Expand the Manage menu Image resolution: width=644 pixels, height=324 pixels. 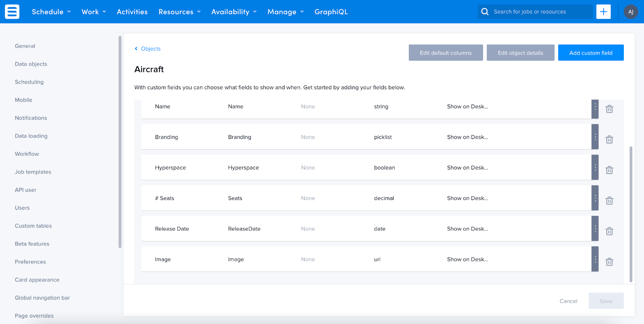[285, 12]
